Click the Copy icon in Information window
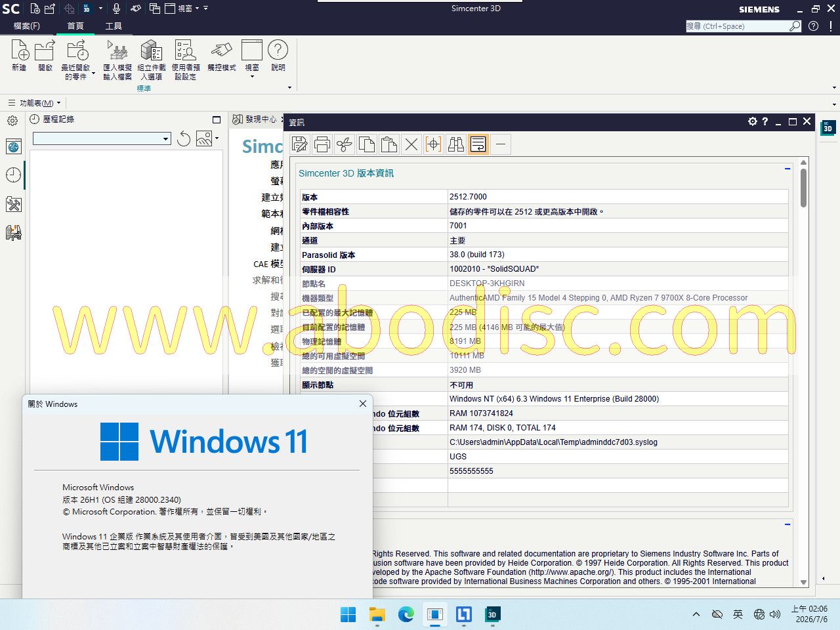The height and width of the screenshot is (630, 840). 367,144
